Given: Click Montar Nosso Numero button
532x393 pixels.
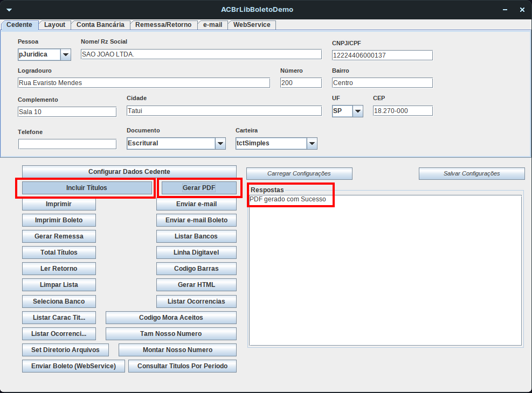Looking at the screenshot, I should pos(177,350).
